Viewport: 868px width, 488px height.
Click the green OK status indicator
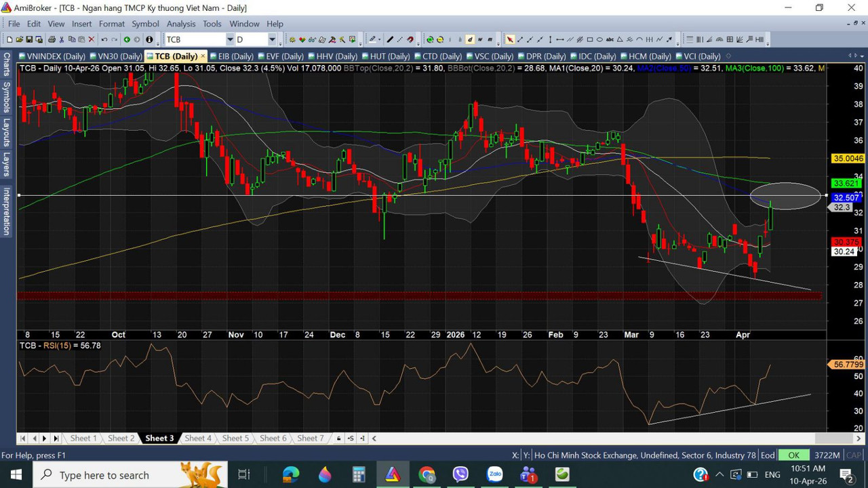pos(794,455)
